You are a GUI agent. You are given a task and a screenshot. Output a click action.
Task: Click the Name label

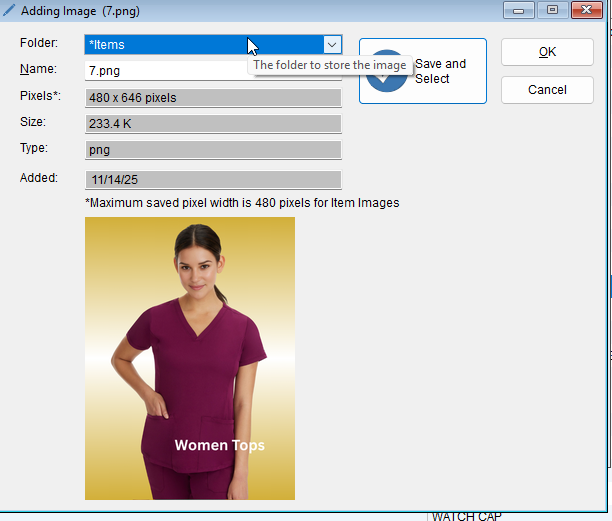pyautogui.click(x=38, y=70)
